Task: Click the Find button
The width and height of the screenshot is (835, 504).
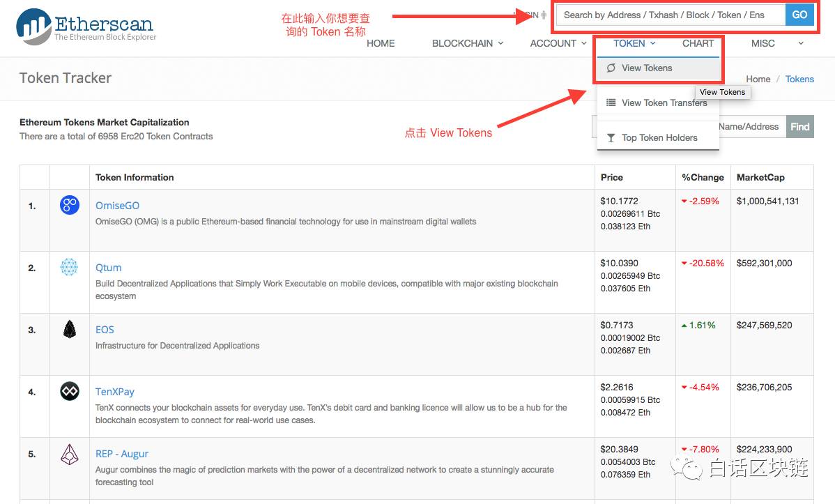Action: point(800,127)
